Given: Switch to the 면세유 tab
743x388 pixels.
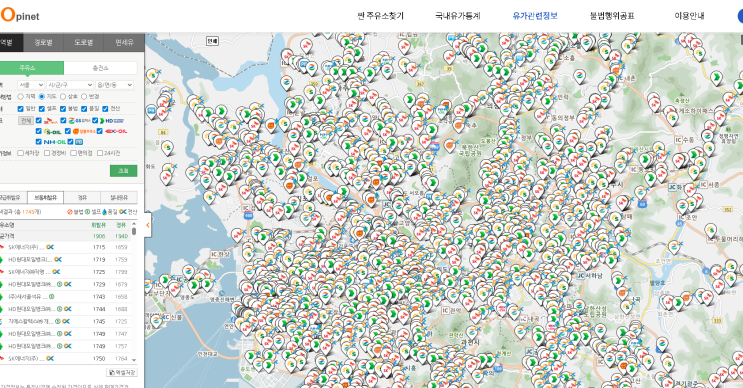Looking at the screenshot, I should (x=124, y=43).
